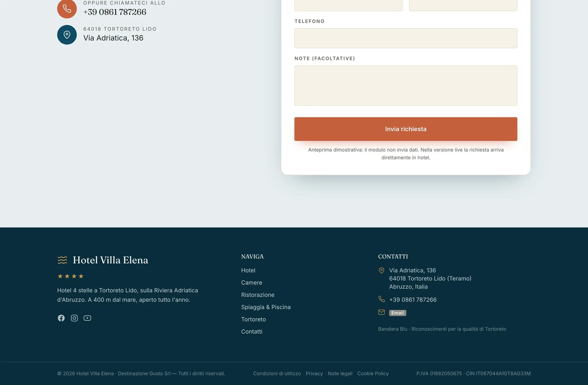Click the Telefono input field
Image resolution: width=588 pixels, height=385 pixels.
tap(406, 38)
